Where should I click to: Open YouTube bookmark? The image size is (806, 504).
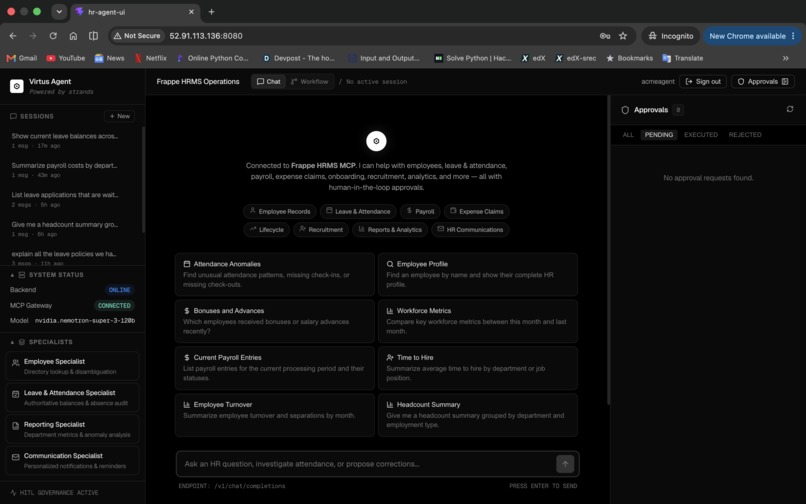[x=66, y=58]
